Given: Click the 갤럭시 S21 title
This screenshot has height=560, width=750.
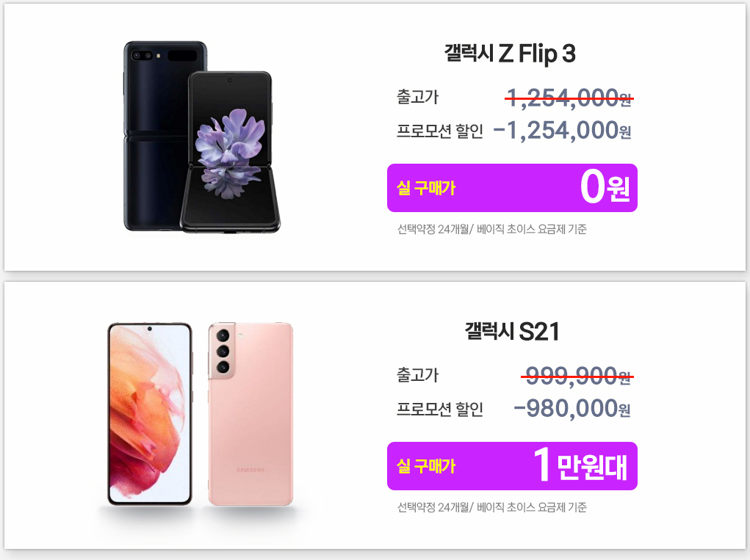Looking at the screenshot, I should [512, 331].
